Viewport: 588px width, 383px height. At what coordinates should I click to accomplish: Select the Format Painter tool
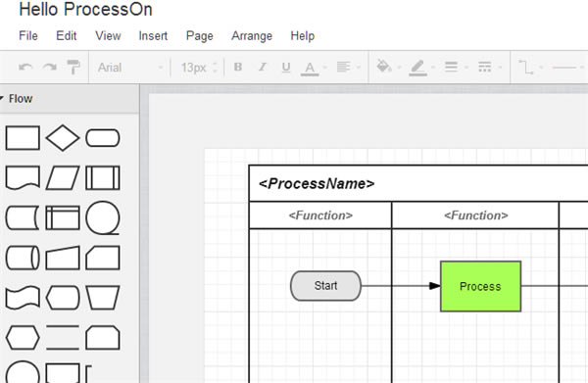(x=73, y=68)
